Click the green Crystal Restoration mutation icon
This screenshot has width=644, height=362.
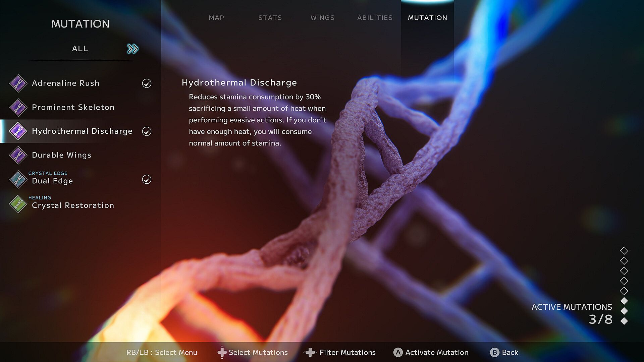pos(18,203)
